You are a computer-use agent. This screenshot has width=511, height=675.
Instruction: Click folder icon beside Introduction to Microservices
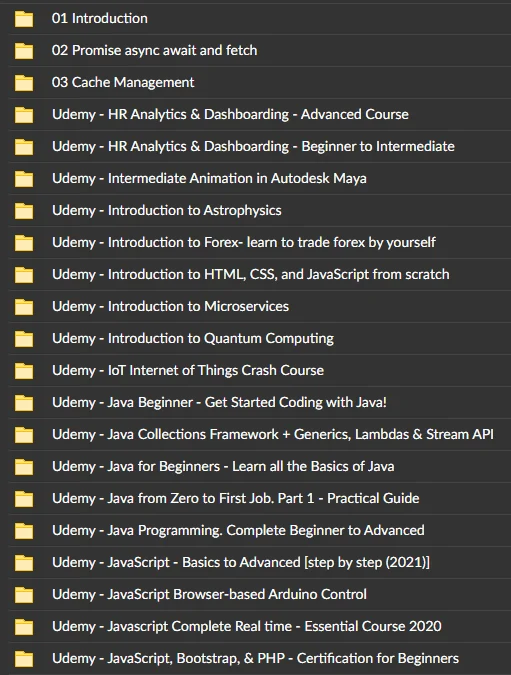[x=24, y=307]
